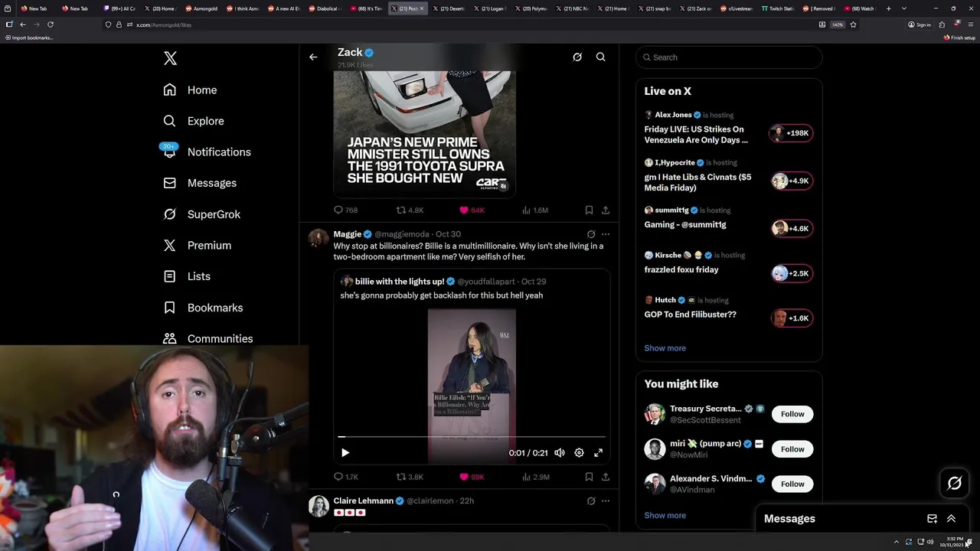View analytics of the Toyota Supra post

coord(535,210)
